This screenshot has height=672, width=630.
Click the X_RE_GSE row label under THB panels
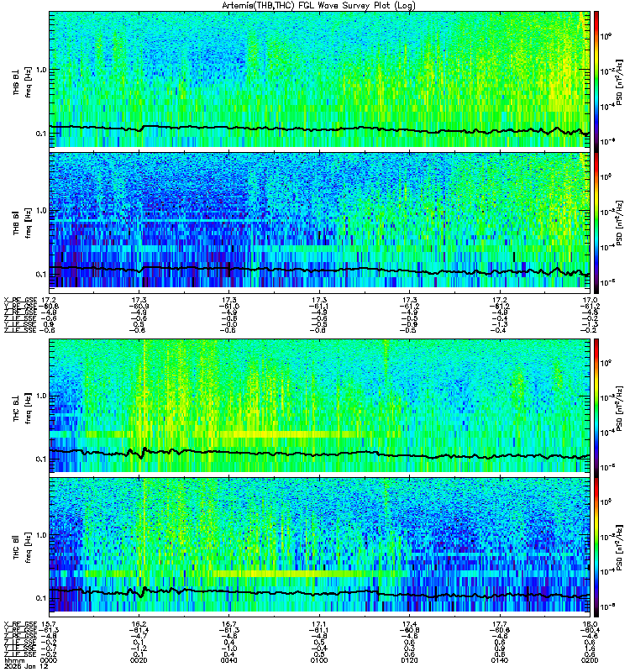pyautogui.click(x=20, y=300)
